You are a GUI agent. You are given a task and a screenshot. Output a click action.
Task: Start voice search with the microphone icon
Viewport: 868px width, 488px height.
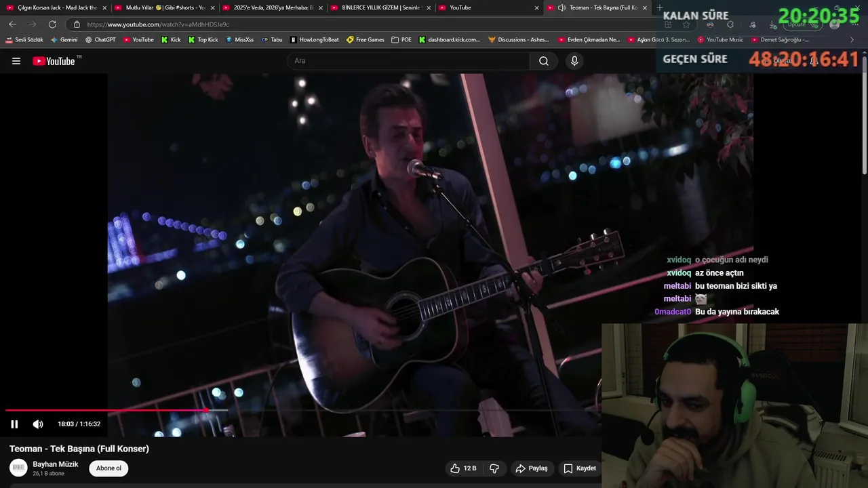(574, 61)
